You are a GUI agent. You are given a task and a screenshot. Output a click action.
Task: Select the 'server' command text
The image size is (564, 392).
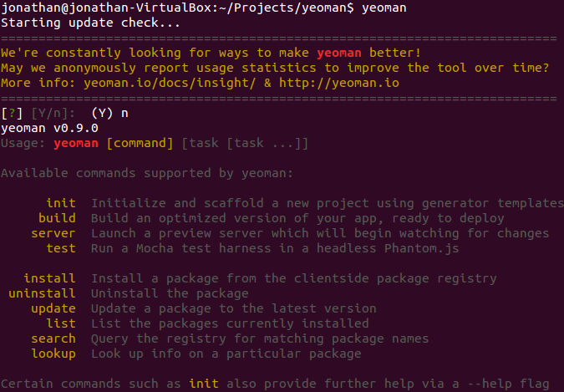[53, 233]
